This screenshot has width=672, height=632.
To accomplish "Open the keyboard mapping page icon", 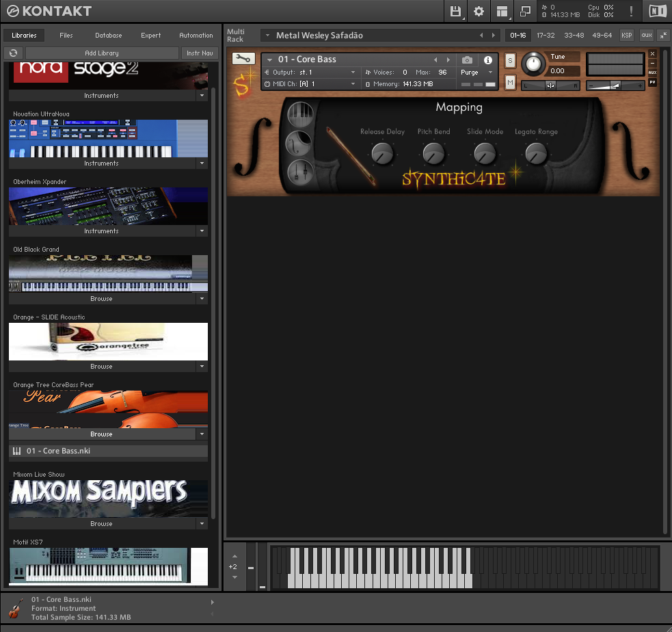I will click(x=300, y=114).
